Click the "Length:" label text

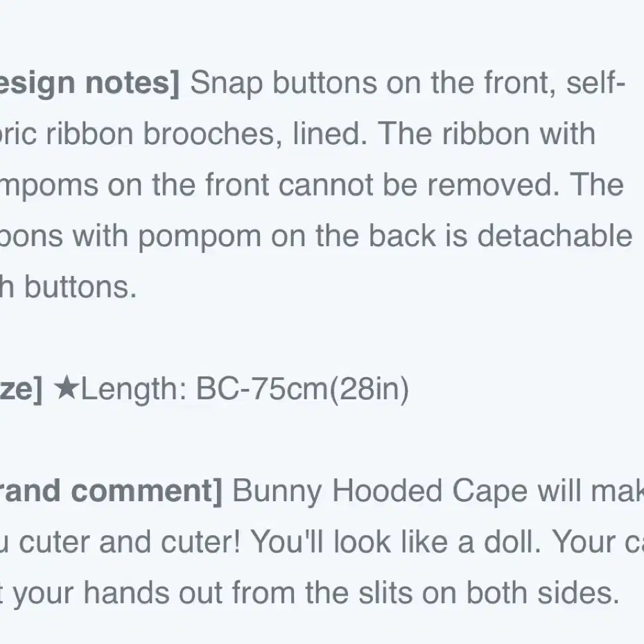point(134,390)
